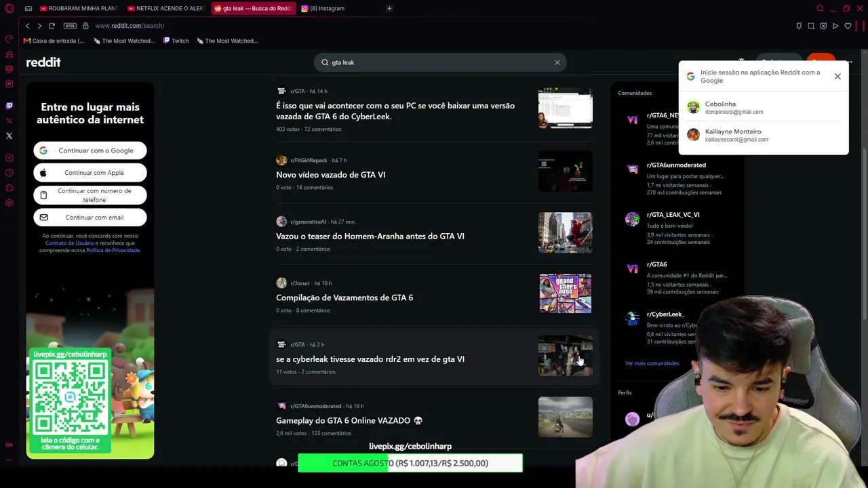
Task: Open post Compilação de Vazamentos de GTA 6
Action: click(344, 298)
